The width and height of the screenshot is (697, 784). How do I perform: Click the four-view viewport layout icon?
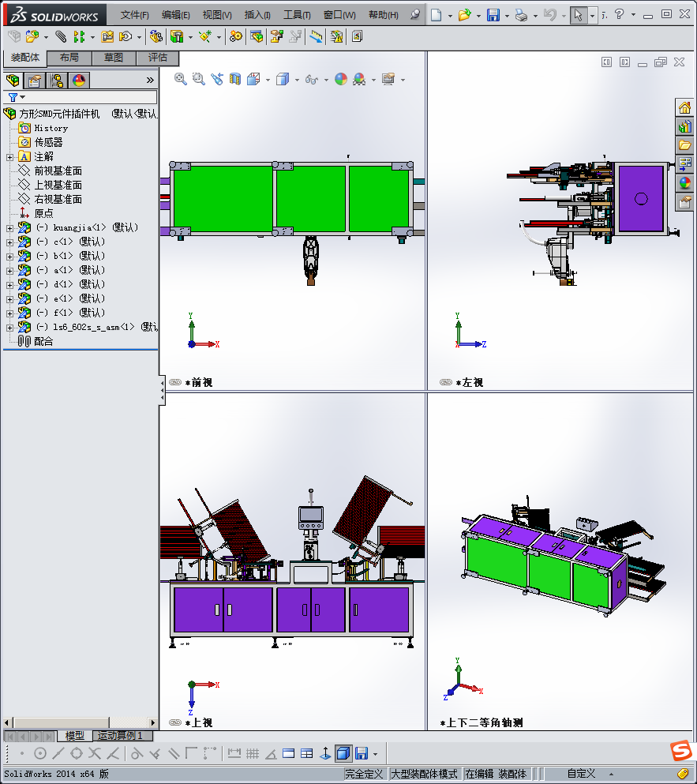click(x=307, y=753)
